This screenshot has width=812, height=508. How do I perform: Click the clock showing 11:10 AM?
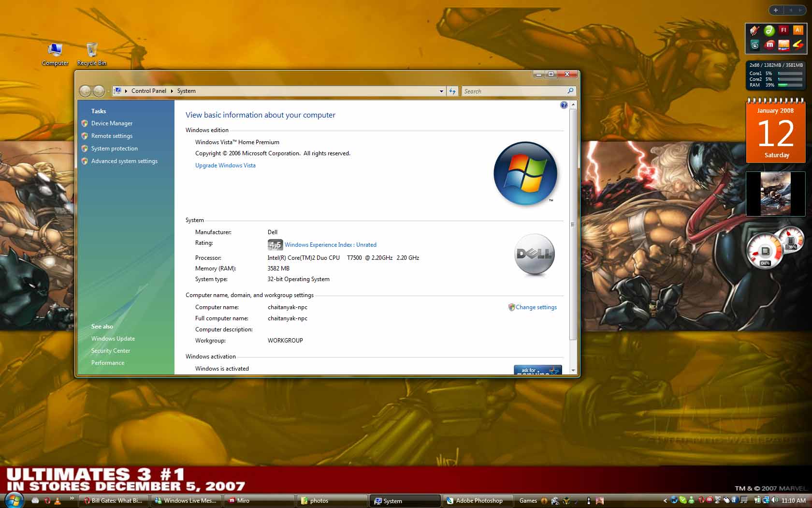point(793,501)
